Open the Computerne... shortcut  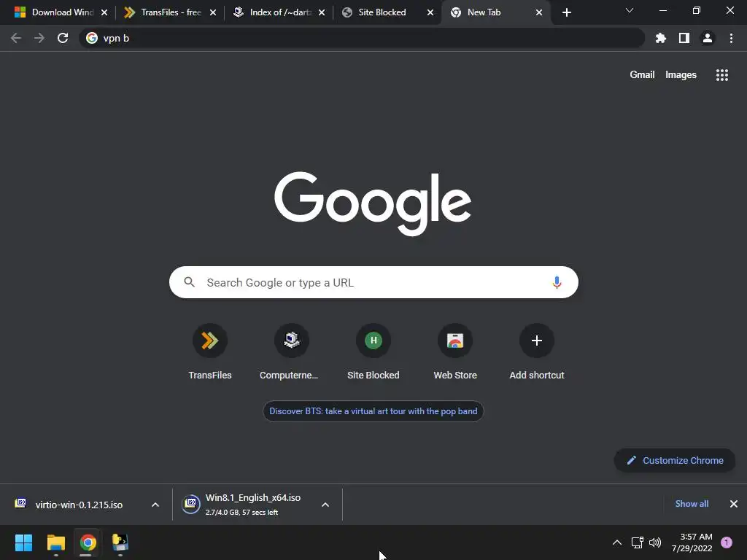[x=291, y=352]
